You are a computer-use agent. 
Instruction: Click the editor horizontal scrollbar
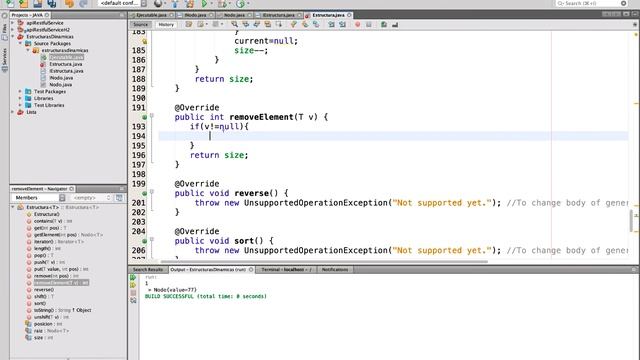[324, 262]
